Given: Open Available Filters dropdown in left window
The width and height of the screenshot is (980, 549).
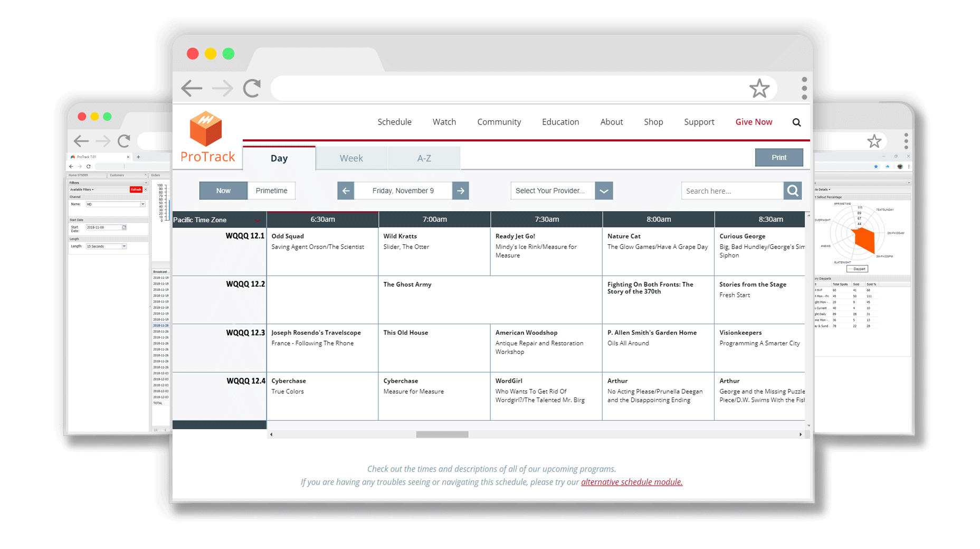Looking at the screenshot, I should coord(82,190).
